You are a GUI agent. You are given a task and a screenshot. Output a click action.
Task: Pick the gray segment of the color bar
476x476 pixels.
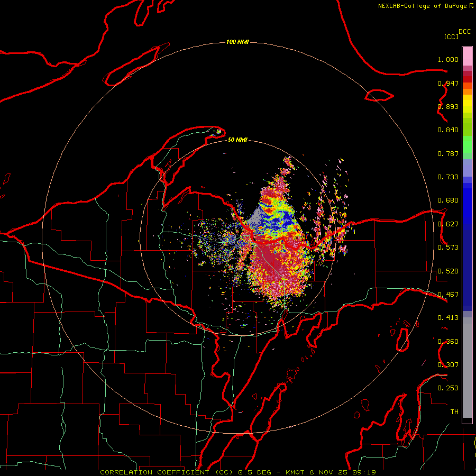[467, 368]
